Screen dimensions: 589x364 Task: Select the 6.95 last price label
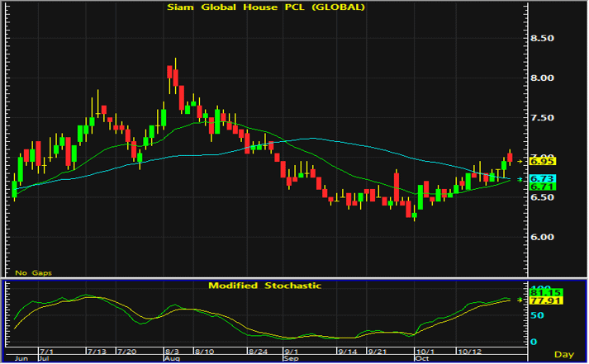pyautogui.click(x=543, y=161)
